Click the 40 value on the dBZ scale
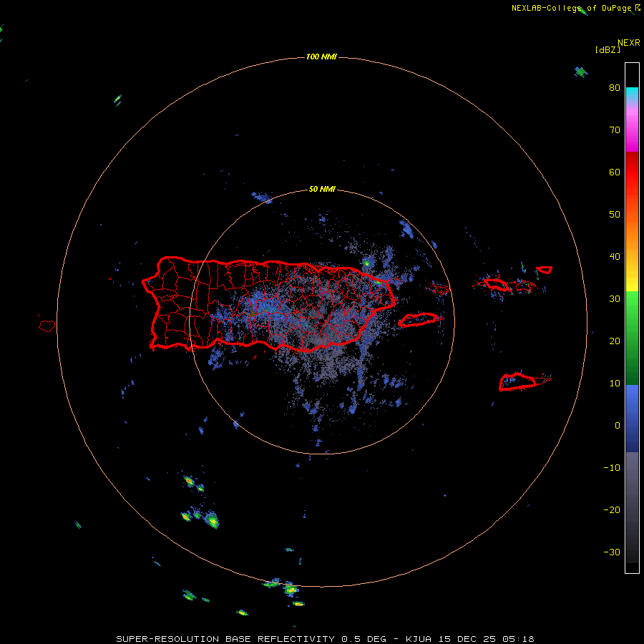The height and width of the screenshot is (644, 644). [615, 257]
